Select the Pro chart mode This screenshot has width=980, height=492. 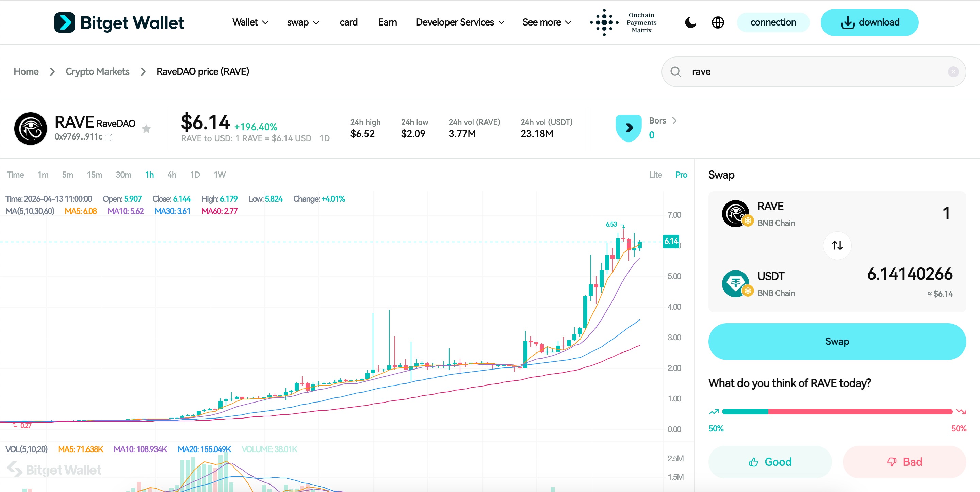pyautogui.click(x=681, y=175)
